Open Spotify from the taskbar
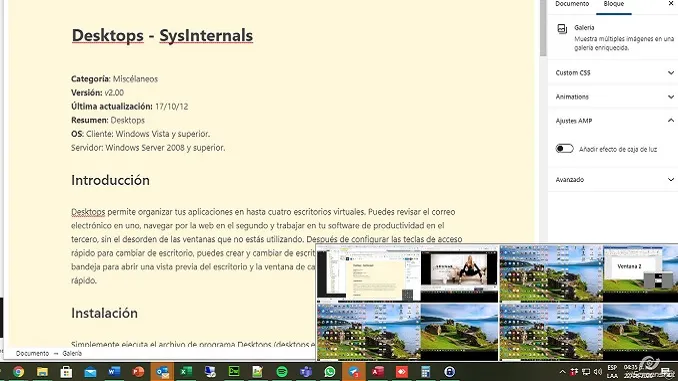 [282, 372]
